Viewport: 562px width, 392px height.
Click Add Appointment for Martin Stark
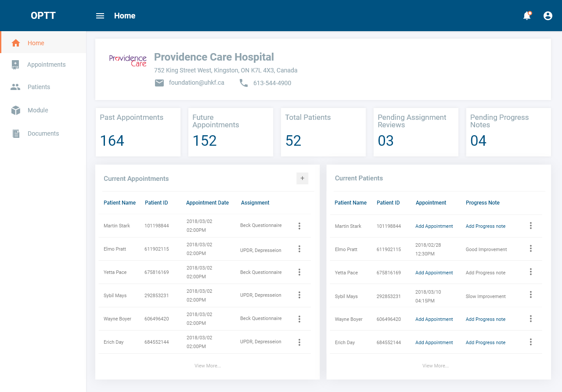[x=434, y=227]
